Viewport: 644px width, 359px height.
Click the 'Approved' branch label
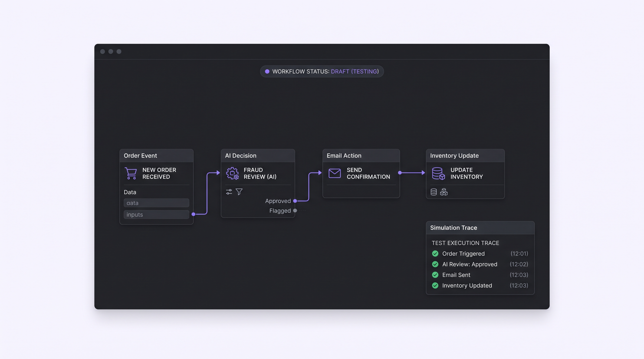(x=278, y=201)
